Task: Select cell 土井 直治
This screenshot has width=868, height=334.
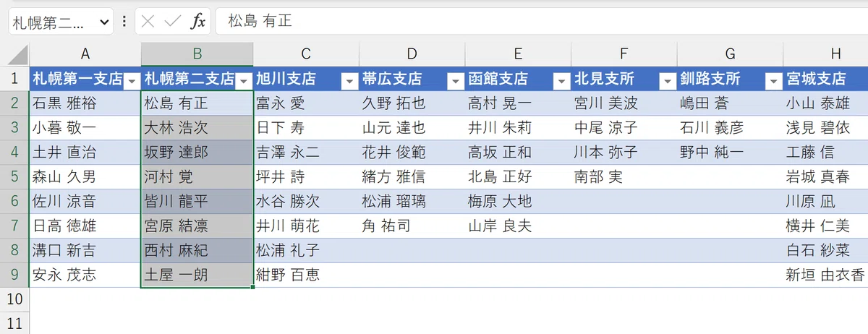Action: [x=85, y=153]
